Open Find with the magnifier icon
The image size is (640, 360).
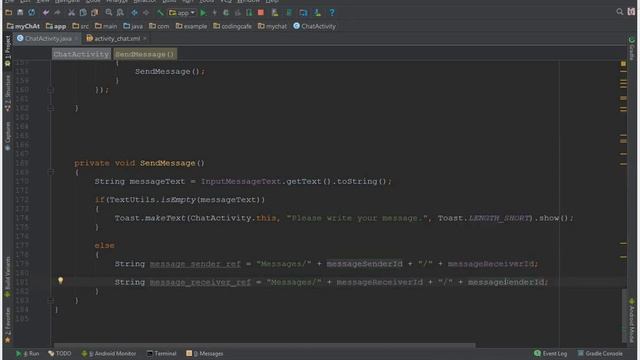109,13
